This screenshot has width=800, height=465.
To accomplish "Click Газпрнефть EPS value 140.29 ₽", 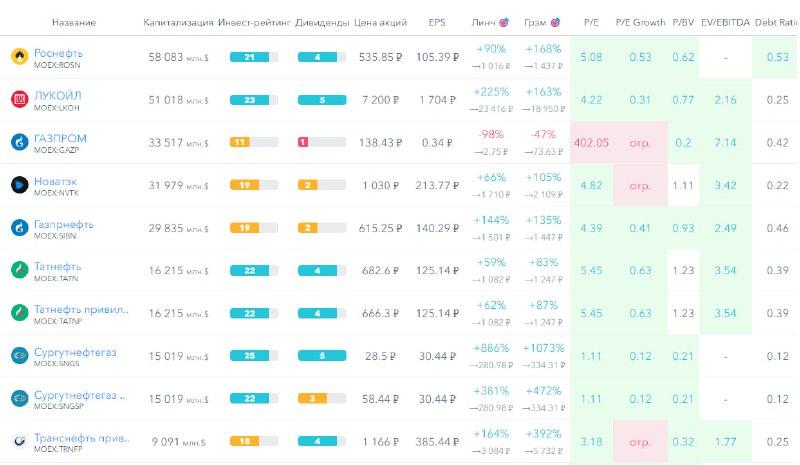I will click(x=437, y=228).
